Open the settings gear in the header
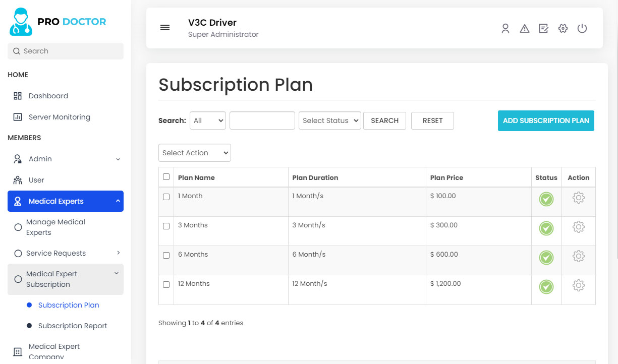Image resolution: width=618 pixels, height=364 pixels. (563, 28)
